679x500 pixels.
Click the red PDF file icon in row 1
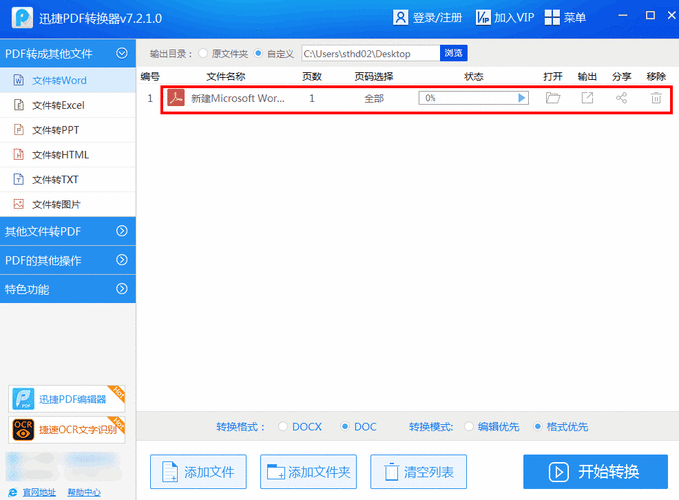click(176, 98)
